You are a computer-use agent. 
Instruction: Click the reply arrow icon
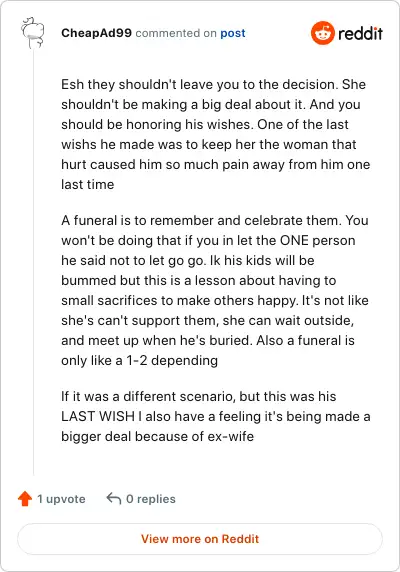[x=114, y=498]
